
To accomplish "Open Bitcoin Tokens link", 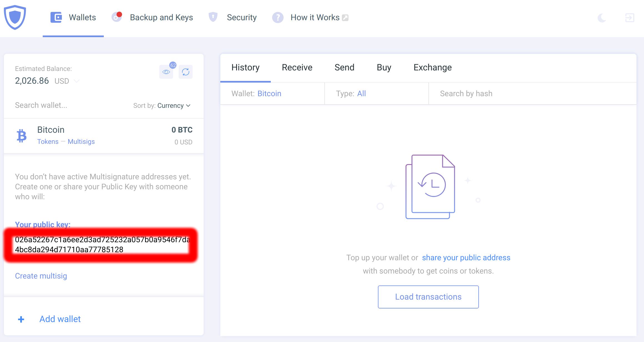I will pos(48,142).
